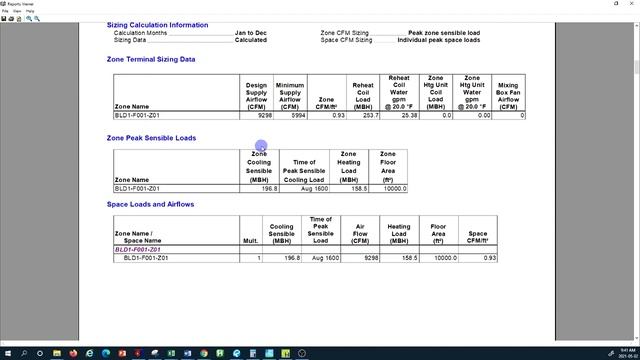Click Space CFM/ft² value 0.93 in Space Loads
This screenshot has height=360, width=640.
[x=489, y=258]
